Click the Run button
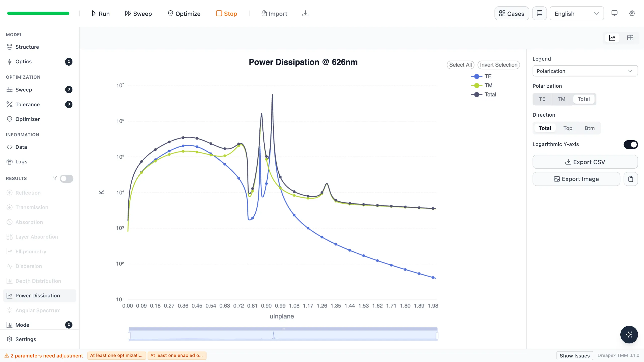This screenshot has height=362, width=644. pyautogui.click(x=100, y=14)
